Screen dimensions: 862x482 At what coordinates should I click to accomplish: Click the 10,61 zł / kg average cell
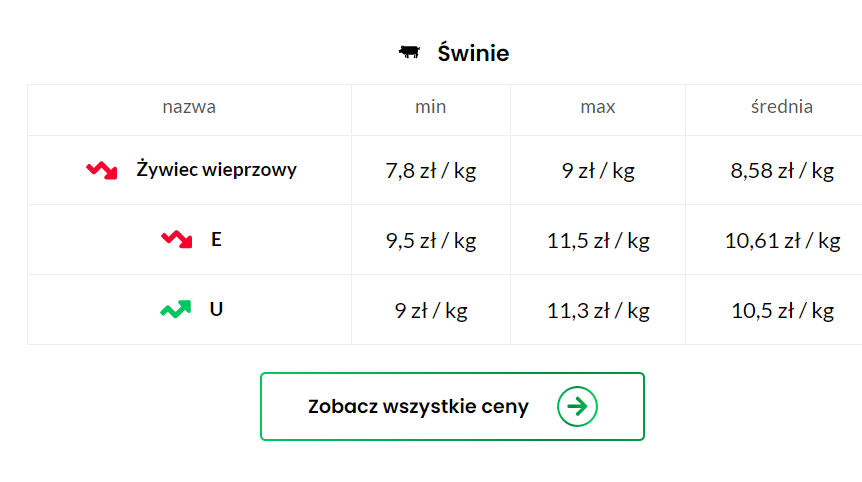[x=782, y=241]
